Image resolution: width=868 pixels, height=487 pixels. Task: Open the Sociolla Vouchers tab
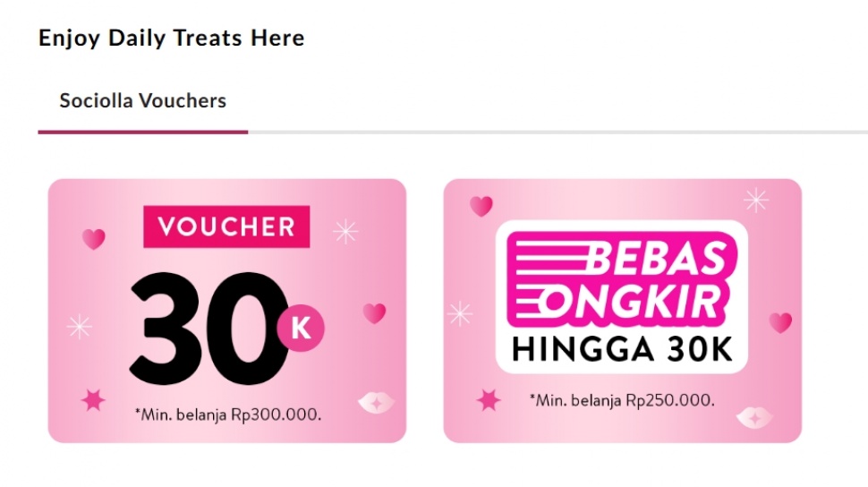(x=143, y=101)
